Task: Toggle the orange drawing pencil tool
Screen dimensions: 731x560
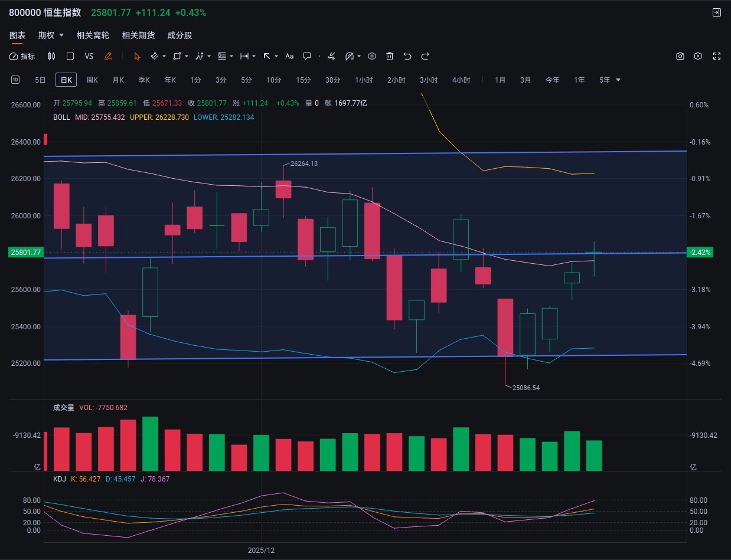Action: (x=108, y=56)
